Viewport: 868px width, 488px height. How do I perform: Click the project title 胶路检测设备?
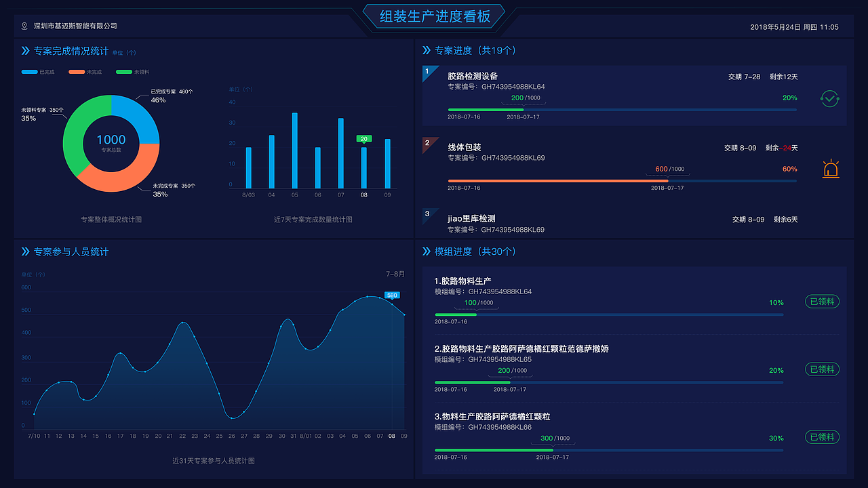click(473, 76)
